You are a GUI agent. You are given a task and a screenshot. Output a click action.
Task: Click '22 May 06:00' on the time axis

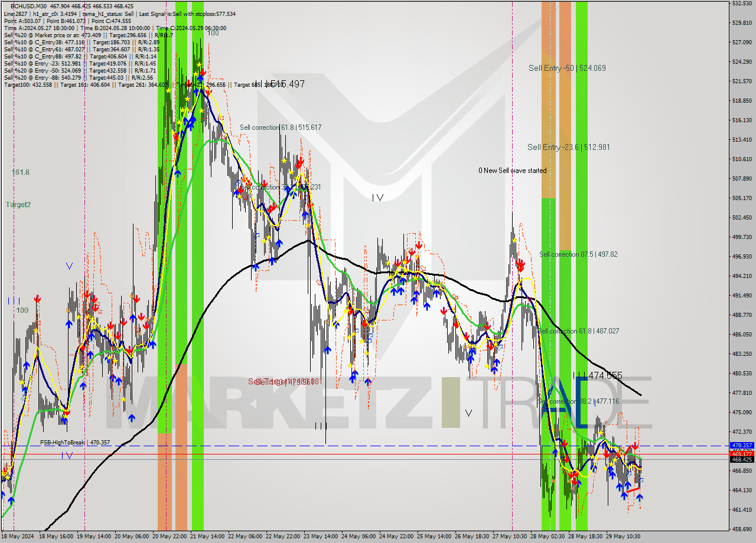pos(245,537)
